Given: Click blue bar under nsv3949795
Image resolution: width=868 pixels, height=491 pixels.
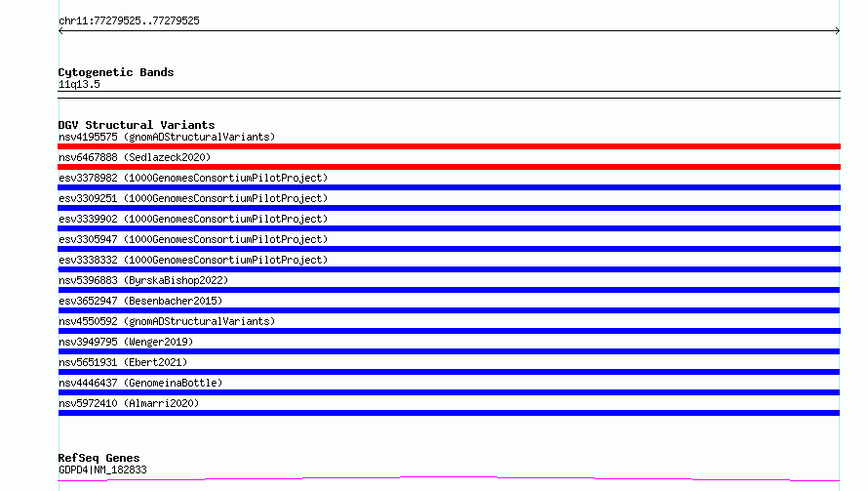Looking at the screenshot, I should pos(449,351).
